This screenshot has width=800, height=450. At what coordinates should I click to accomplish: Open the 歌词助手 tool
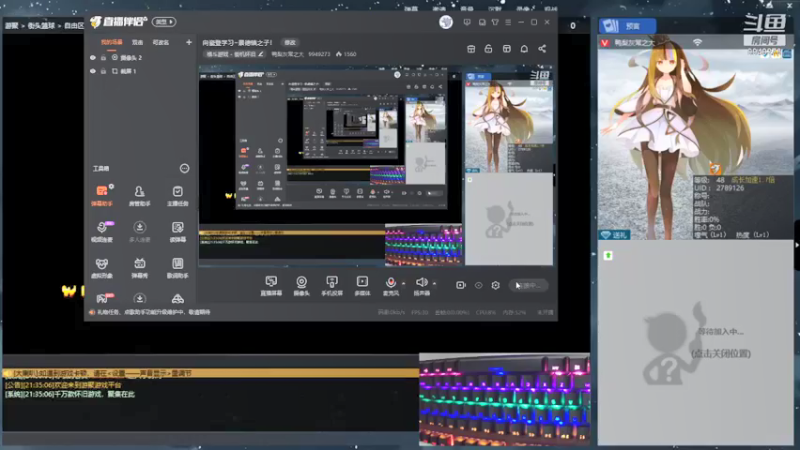click(178, 268)
